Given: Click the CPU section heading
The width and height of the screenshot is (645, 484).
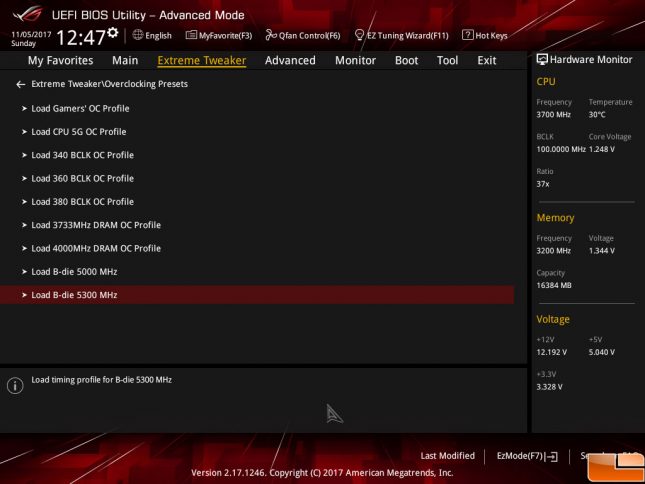Looking at the screenshot, I should click(x=545, y=81).
